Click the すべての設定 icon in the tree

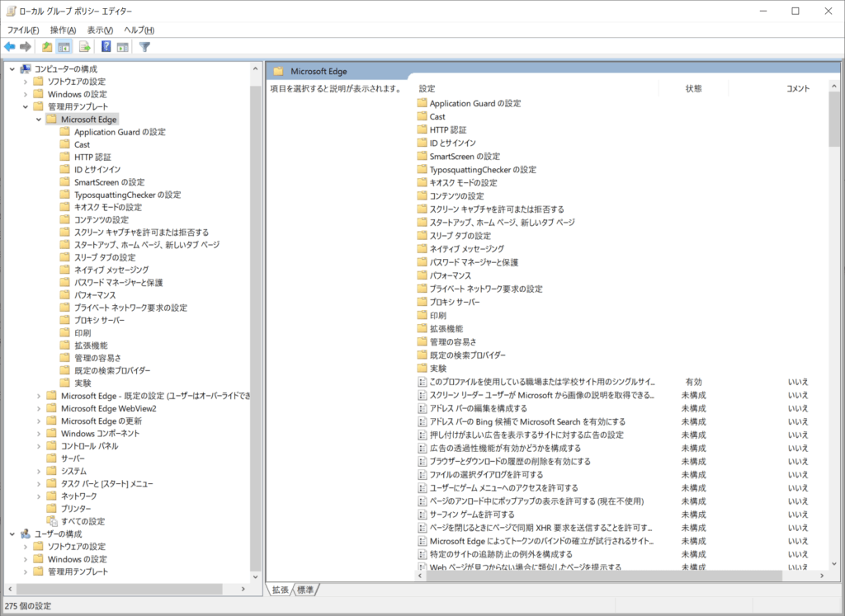[52, 520]
